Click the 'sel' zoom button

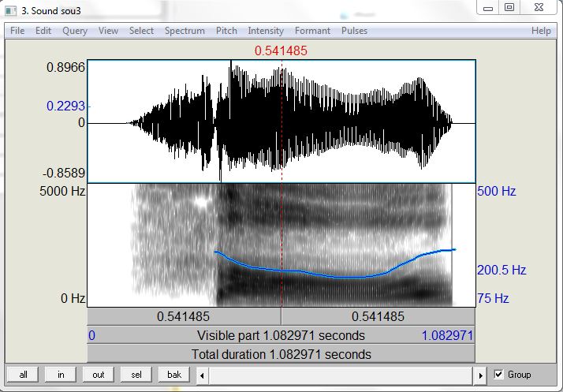point(136,375)
